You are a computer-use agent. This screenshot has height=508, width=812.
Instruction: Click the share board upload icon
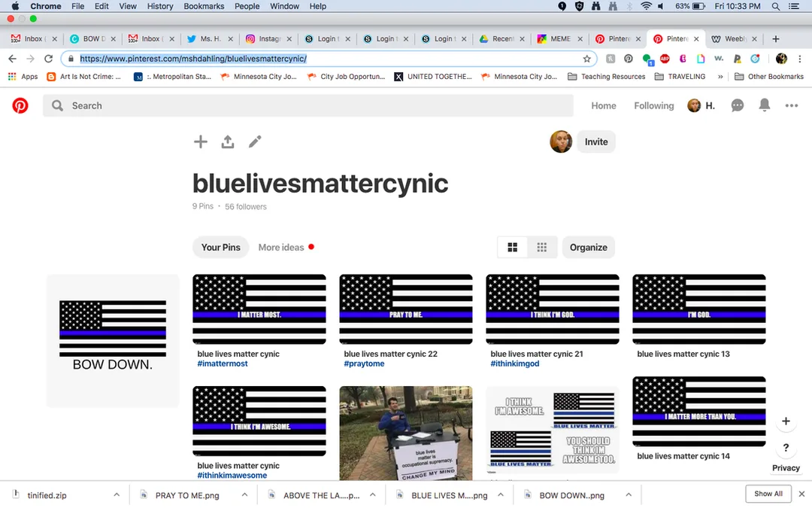[x=228, y=141]
